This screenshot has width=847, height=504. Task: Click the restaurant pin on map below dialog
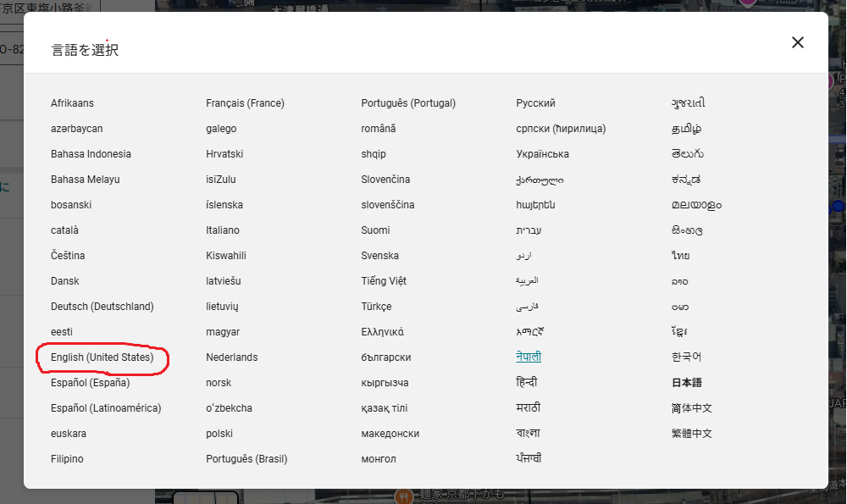(x=403, y=496)
